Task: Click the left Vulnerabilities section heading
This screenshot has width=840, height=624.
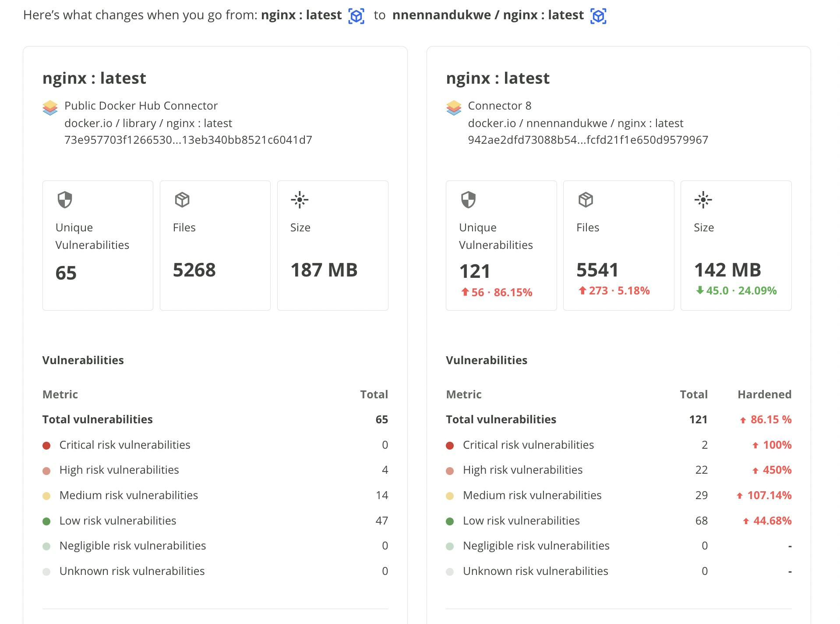Action: pos(83,360)
